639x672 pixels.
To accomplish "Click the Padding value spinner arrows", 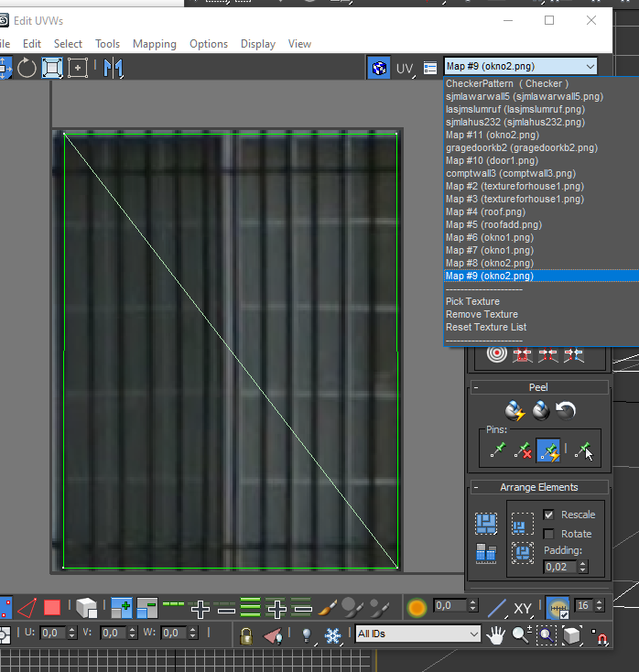I will coord(583,567).
